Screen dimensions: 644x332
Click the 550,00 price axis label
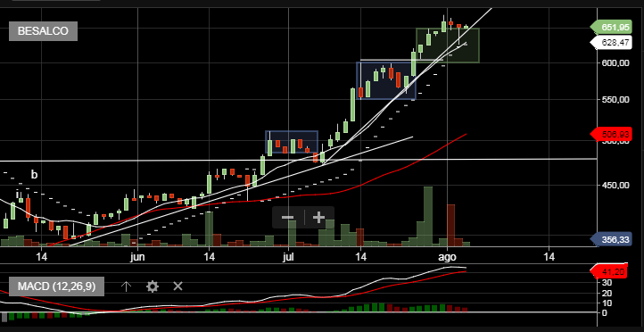click(x=615, y=99)
